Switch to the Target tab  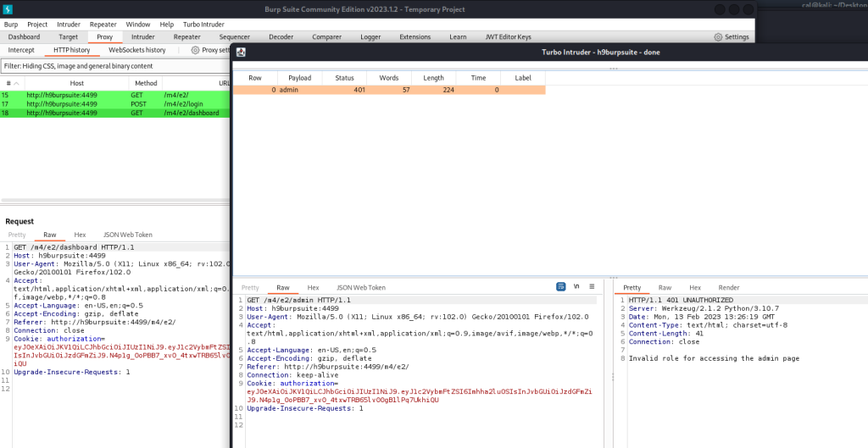68,37
